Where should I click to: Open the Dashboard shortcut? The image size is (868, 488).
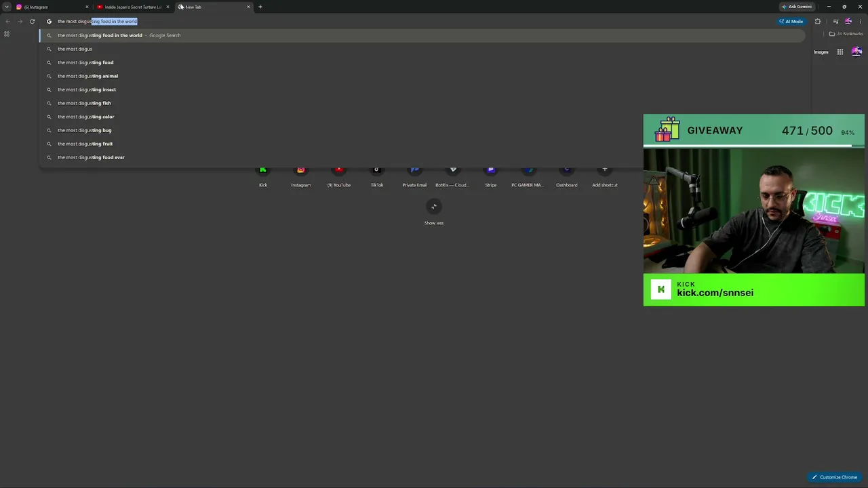pos(567,176)
